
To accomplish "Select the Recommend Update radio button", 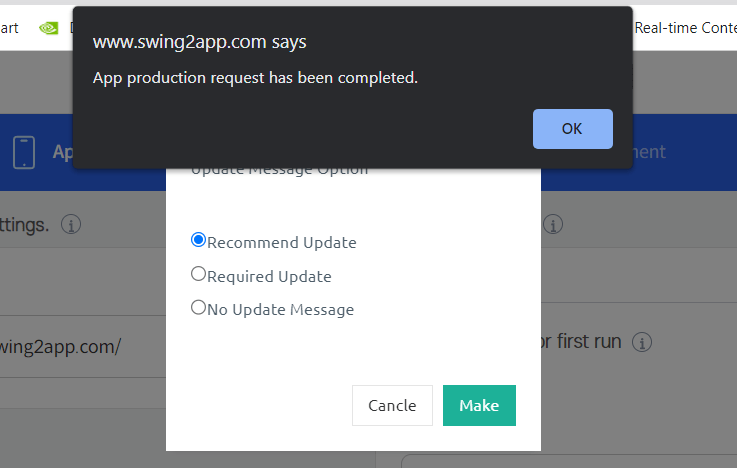I will [x=198, y=240].
